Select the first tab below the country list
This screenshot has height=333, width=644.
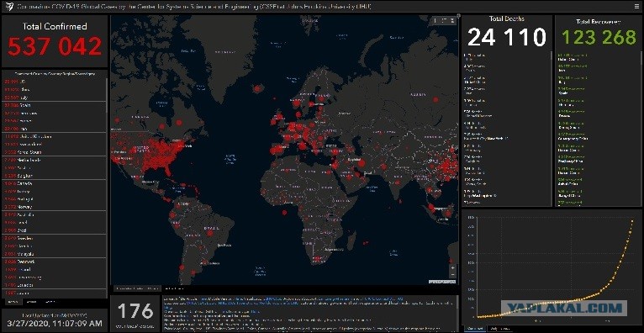tap(13, 302)
